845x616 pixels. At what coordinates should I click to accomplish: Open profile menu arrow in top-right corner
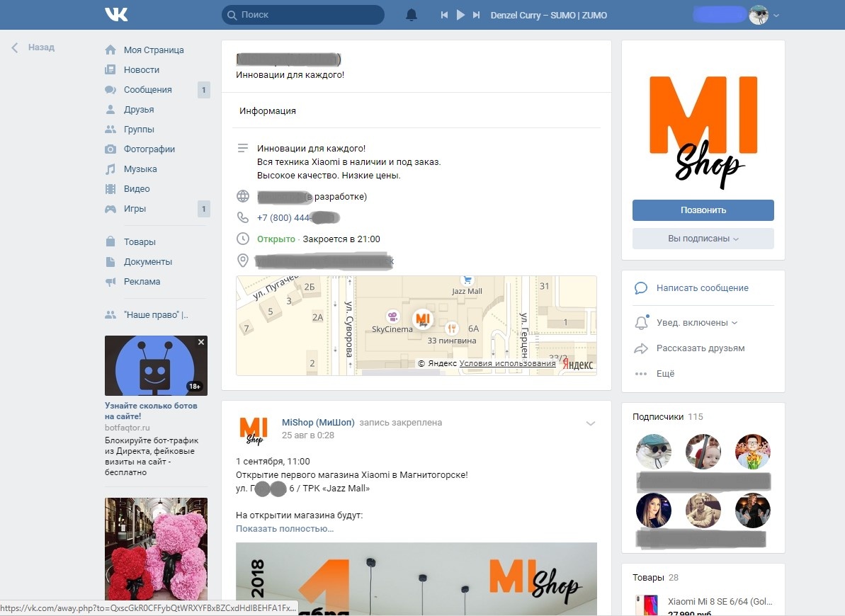pyautogui.click(x=776, y=16)
